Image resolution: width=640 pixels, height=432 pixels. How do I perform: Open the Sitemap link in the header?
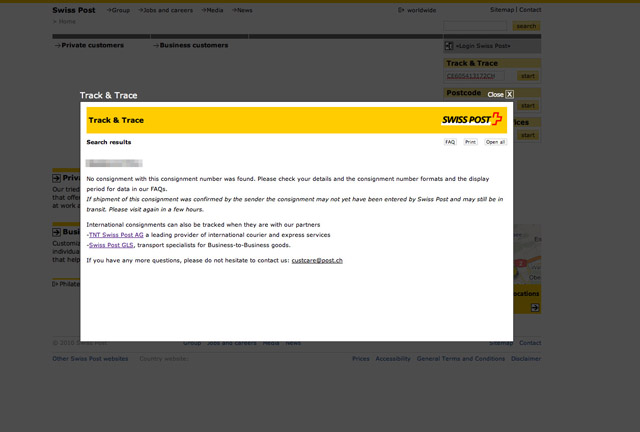pos(502,10)
